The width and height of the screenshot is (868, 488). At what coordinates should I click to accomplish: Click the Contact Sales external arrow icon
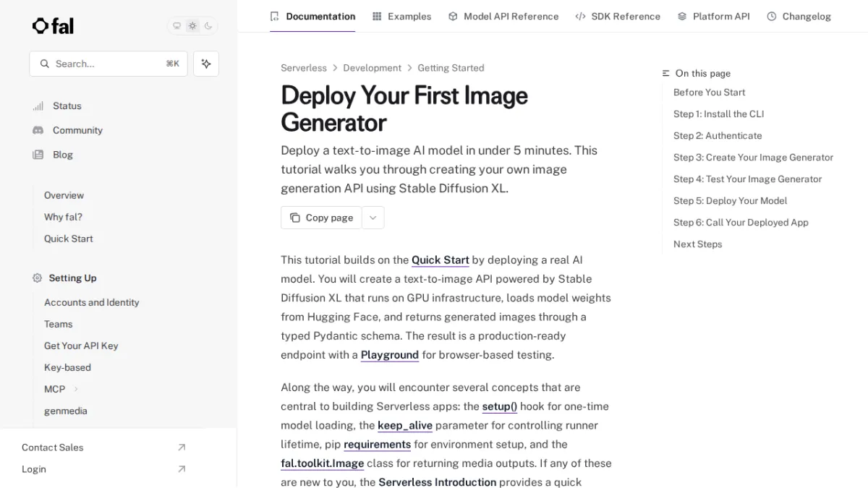(182, 448)
